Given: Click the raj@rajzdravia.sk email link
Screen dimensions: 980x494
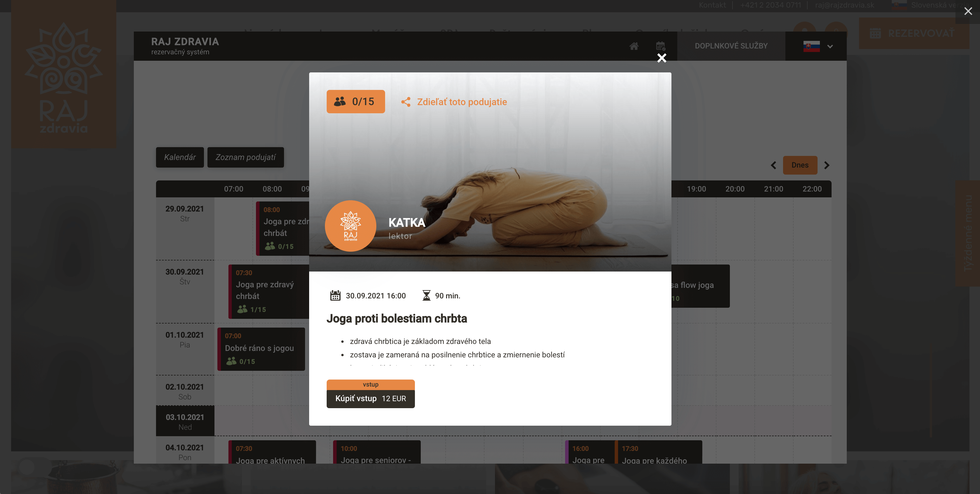Looking at the screenshot, I should pos(844,5).
